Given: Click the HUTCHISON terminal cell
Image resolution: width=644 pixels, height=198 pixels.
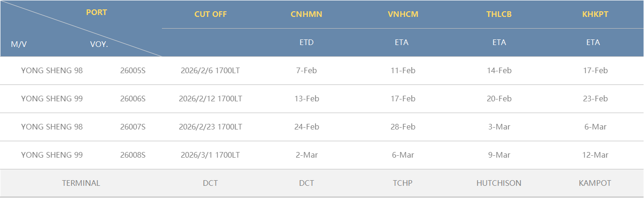Looking at the screenshot, I should click(x=499, y=183).
